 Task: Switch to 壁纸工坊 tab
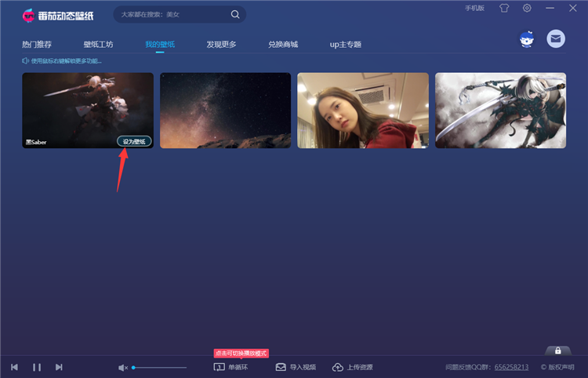point(98,44)
